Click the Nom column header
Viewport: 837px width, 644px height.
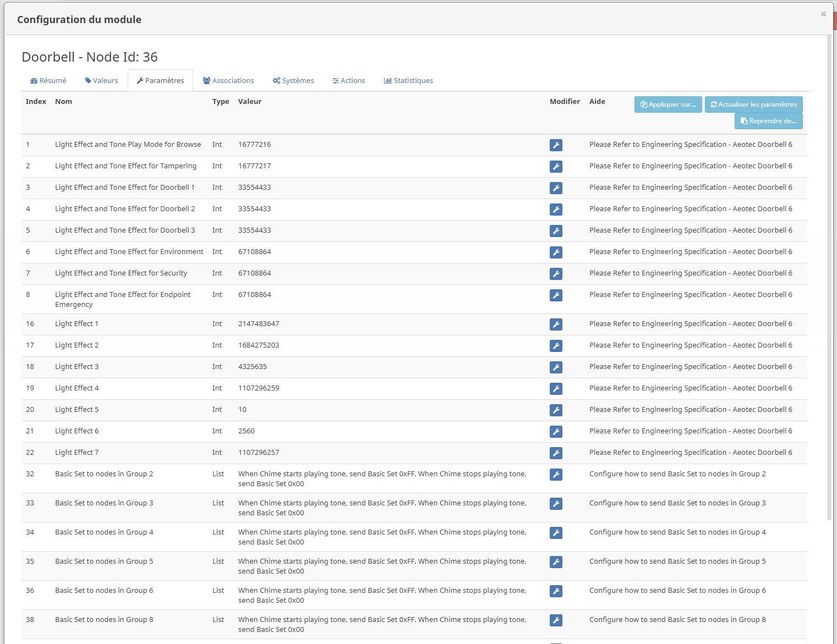(x=63, y=102)
